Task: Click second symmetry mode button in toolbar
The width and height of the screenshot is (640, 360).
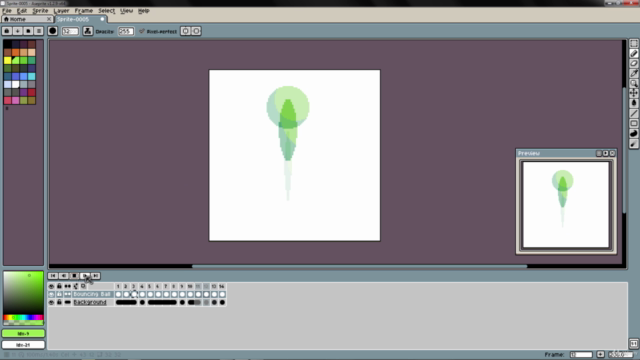Action: pyautogui.click(x=196, y=31)
